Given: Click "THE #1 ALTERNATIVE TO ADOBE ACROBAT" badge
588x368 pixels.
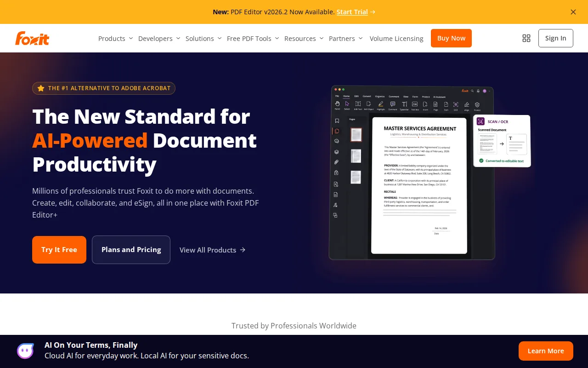Looking at the screenshot, I should (104, 88).
